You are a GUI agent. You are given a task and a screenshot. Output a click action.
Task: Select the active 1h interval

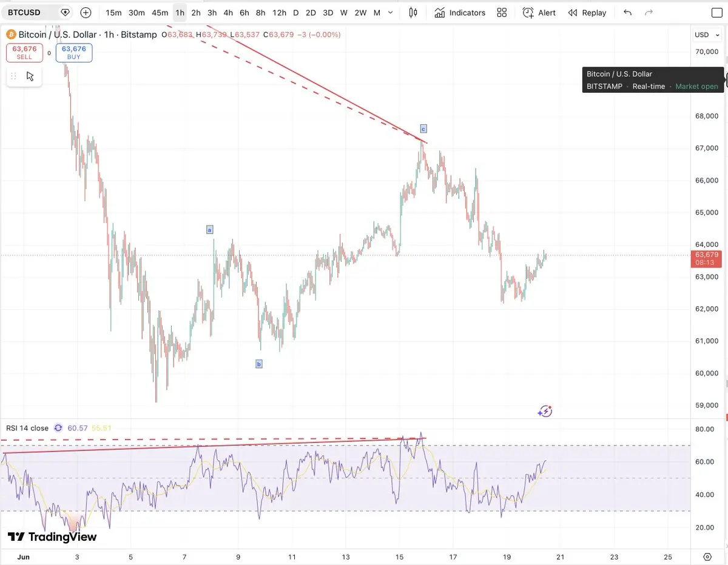tap(180, 13)
